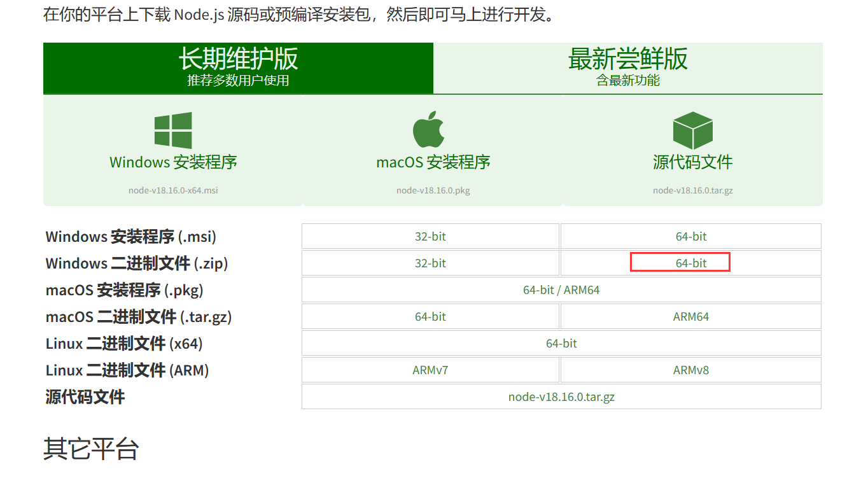The image size is (868, 483).
Task: Click the 源代码文件 table row label
Action: click(x=85, y=397)
